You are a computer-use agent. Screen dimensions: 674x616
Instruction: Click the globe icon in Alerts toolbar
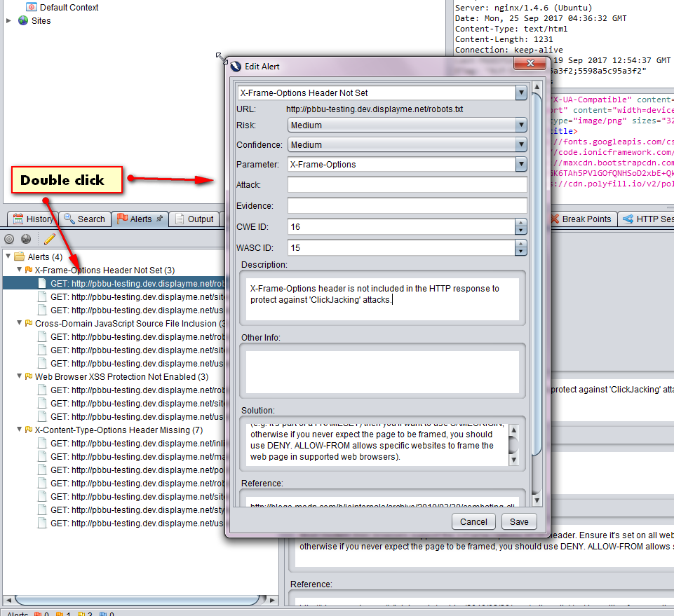(26, 239)
